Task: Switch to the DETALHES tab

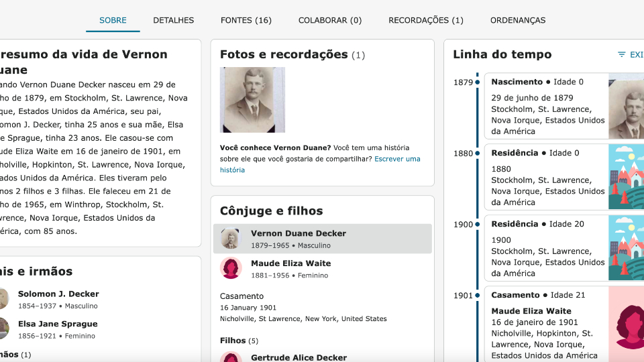Action: click(173, 20)
